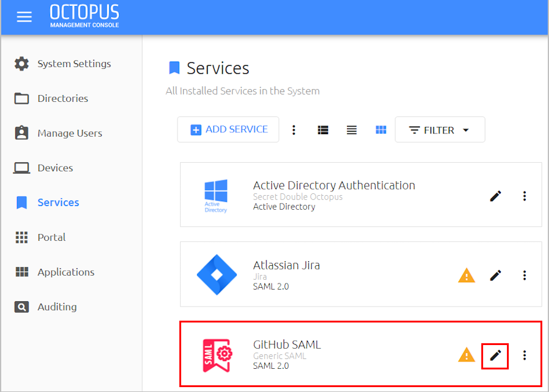Click the Portal grid icon

[22, 237]
